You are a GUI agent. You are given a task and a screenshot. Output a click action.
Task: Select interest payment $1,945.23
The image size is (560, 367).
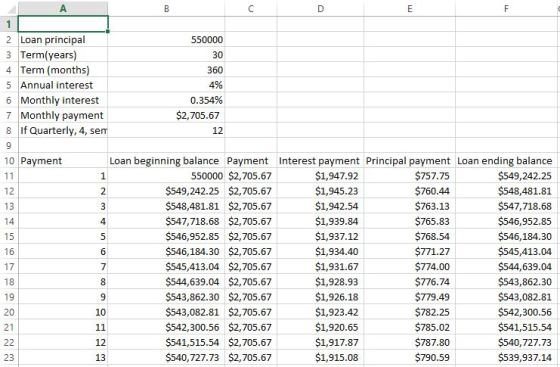(x=320, y=191)
